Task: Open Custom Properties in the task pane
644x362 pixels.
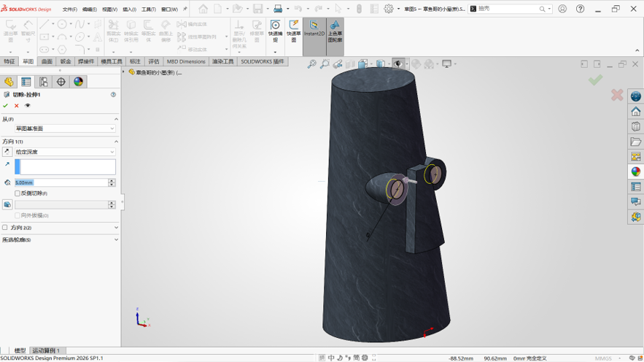Action: pyautogui.click(x=636, y=187)
